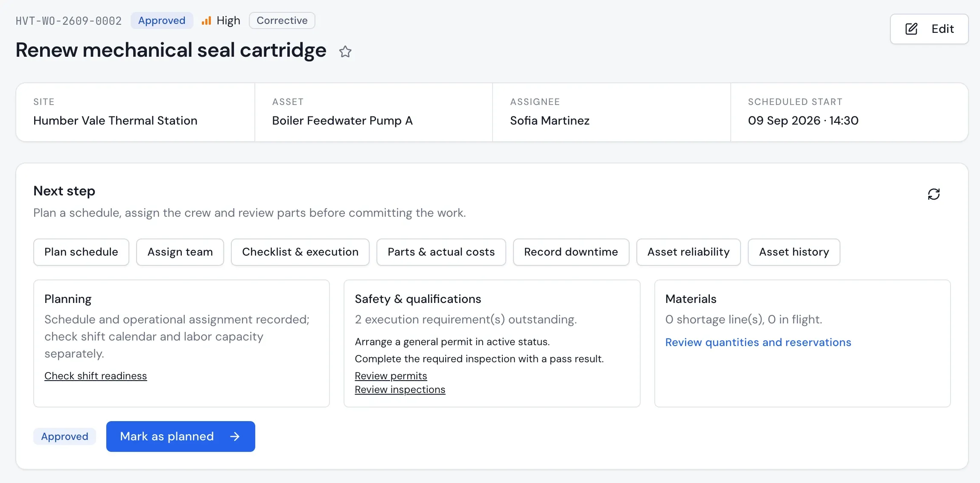Star this work order as favorite
This screenshot has height=483, width=980.
point(345,52)
